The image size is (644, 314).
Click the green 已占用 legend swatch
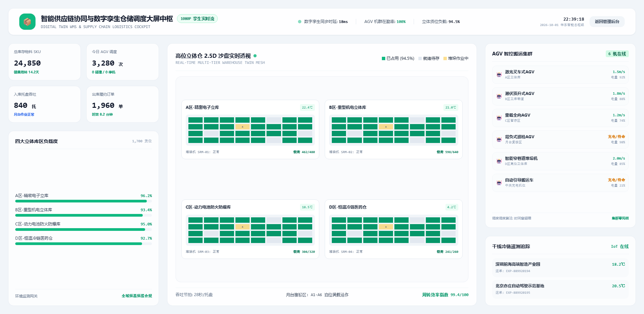(384, 58)
